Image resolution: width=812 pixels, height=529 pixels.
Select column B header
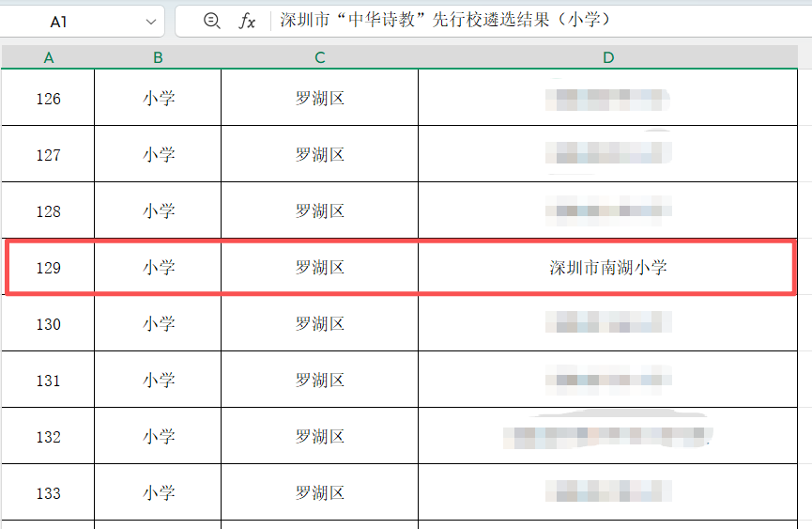[158, 57]
